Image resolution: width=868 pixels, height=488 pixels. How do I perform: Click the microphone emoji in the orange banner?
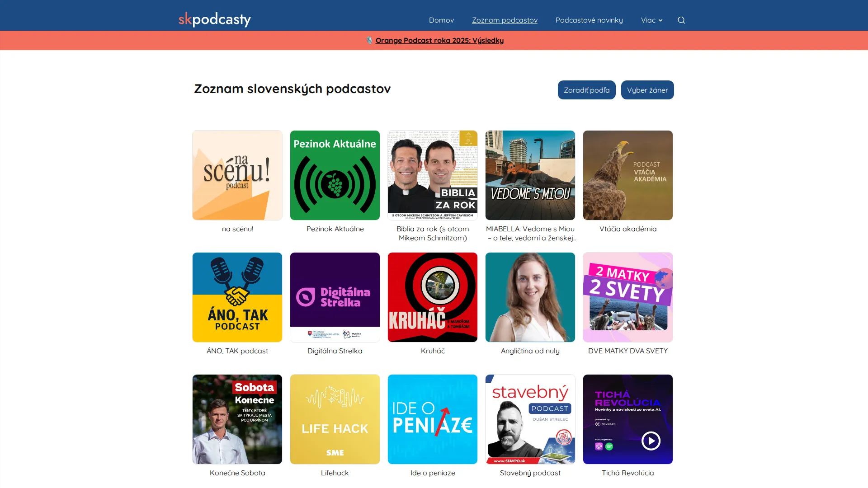(369, 40)
